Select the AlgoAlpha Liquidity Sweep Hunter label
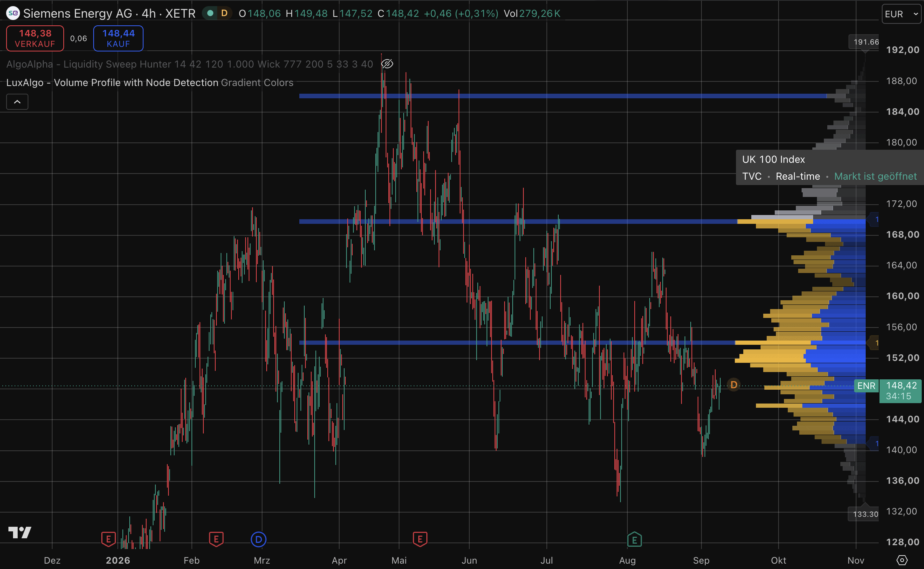This screenshot has width=924, height=569. pyautogui.click(x=190, y=64)
